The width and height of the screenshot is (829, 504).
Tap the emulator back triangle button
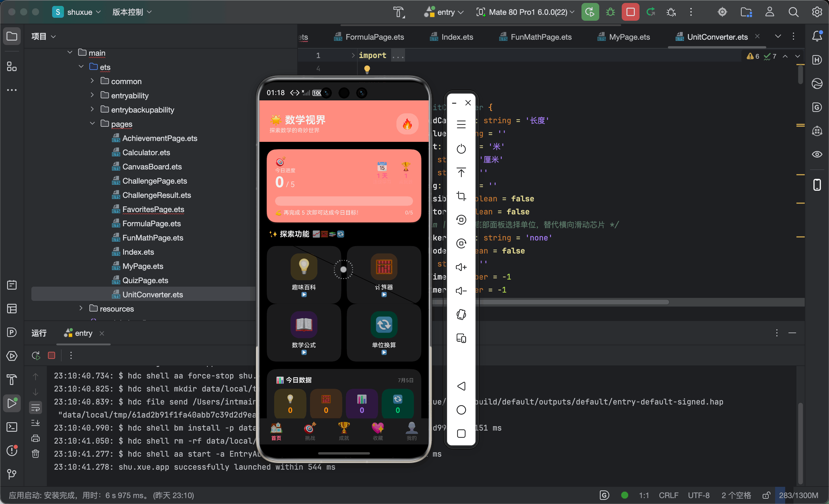461,386
